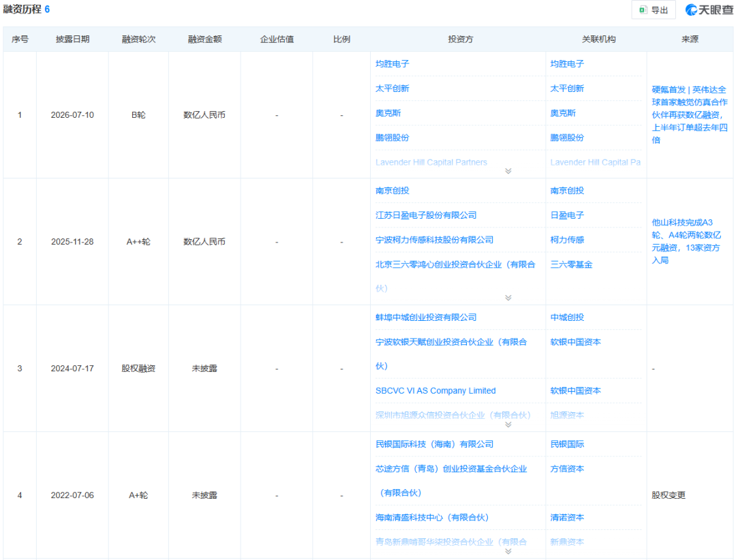Click the 融资金额 column header

point(204,40)
